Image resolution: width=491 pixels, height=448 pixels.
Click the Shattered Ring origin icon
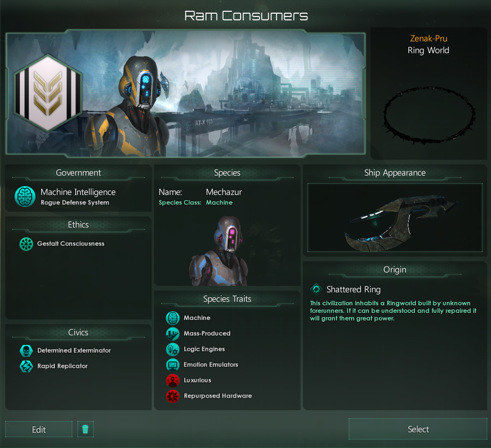pos(316,289)
